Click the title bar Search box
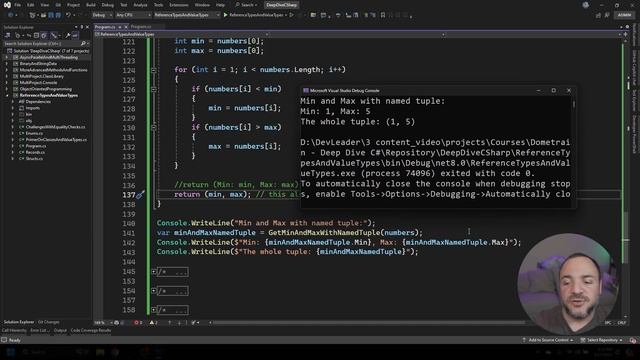 (246, 5)
